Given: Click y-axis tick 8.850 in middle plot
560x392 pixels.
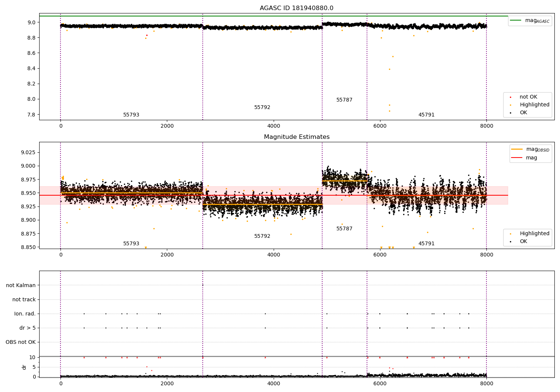Looking at the screenshot, I should (x=28, y=248).
